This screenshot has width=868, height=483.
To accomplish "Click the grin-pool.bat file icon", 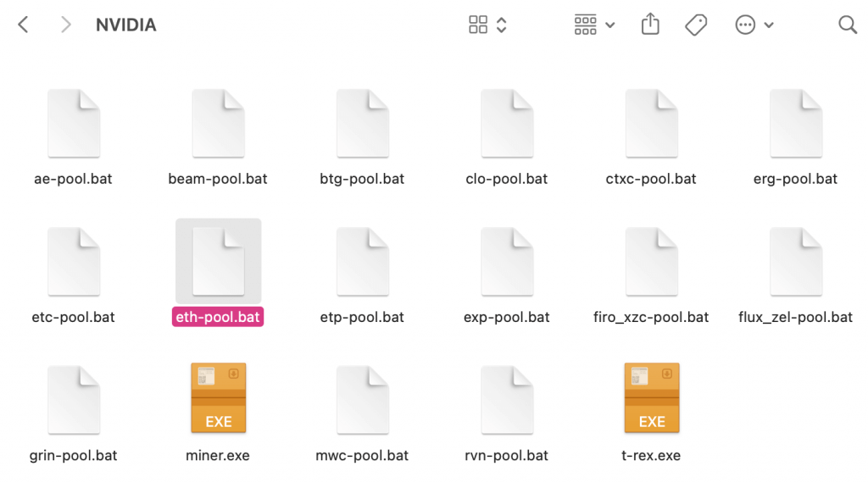I will tap(74, 400).
